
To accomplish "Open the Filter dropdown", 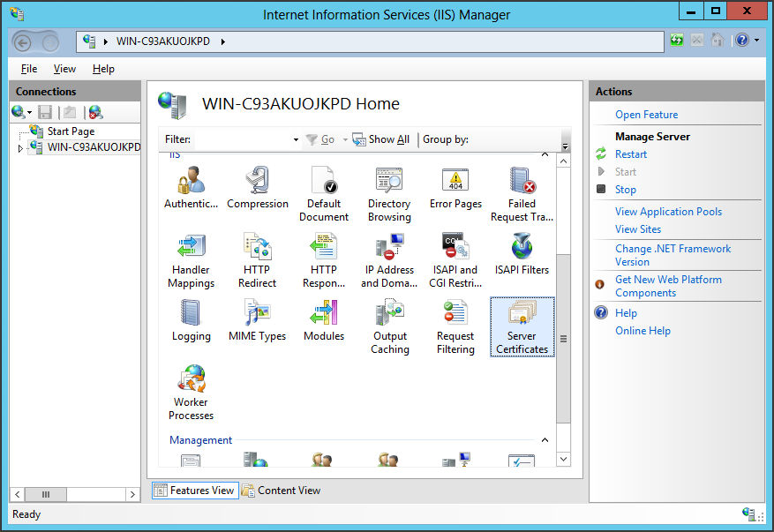I will pos(296,139).
